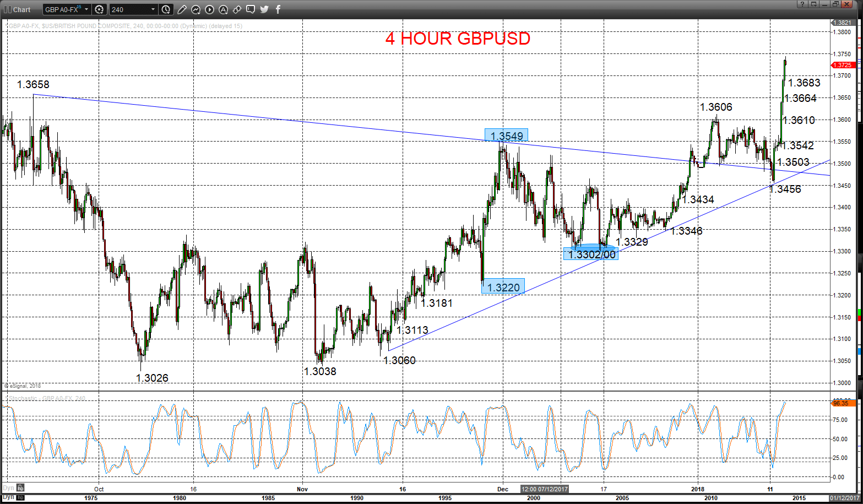Image resolution: width=863 pixels, height=504 pixels.
Task: Click the 1.3610 annotation label
Action: 799,120
